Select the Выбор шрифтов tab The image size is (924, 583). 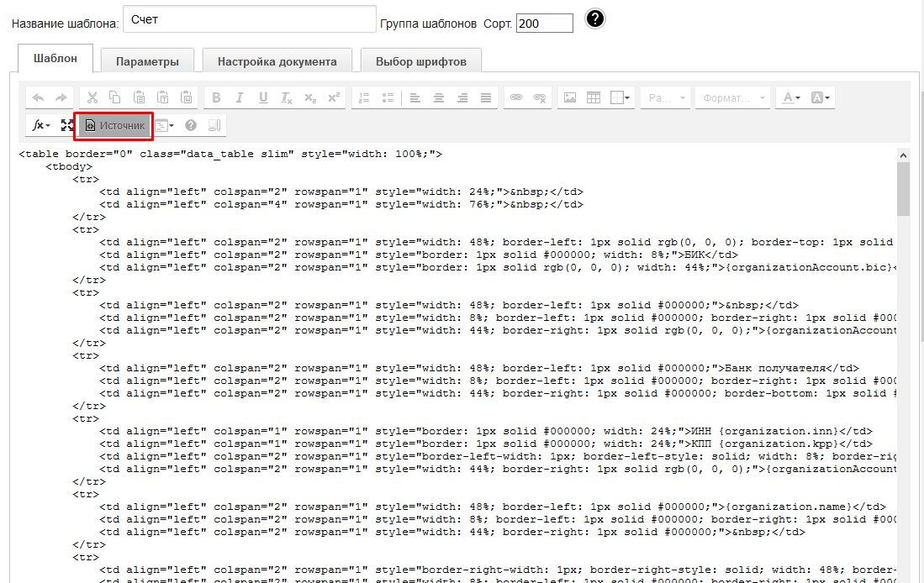pos(421,61)
